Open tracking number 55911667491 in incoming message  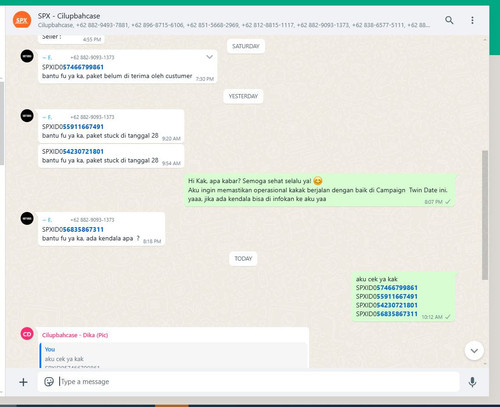(83, 127)
